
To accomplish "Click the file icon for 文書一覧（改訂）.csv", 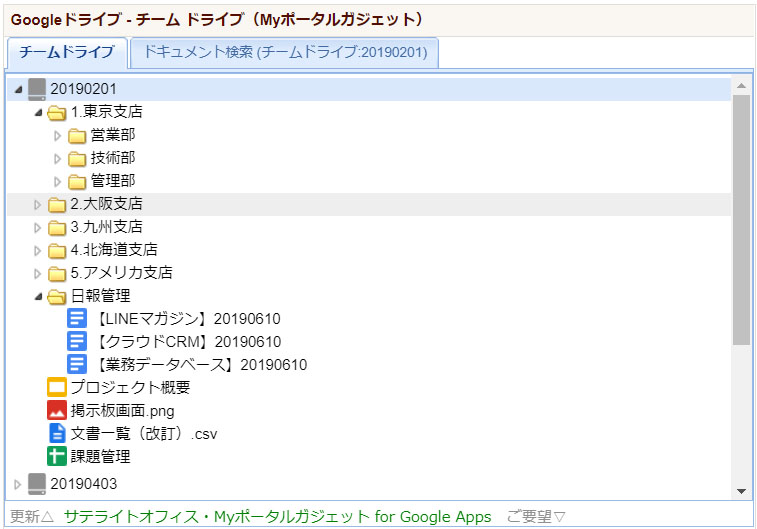I will point(57,433).
